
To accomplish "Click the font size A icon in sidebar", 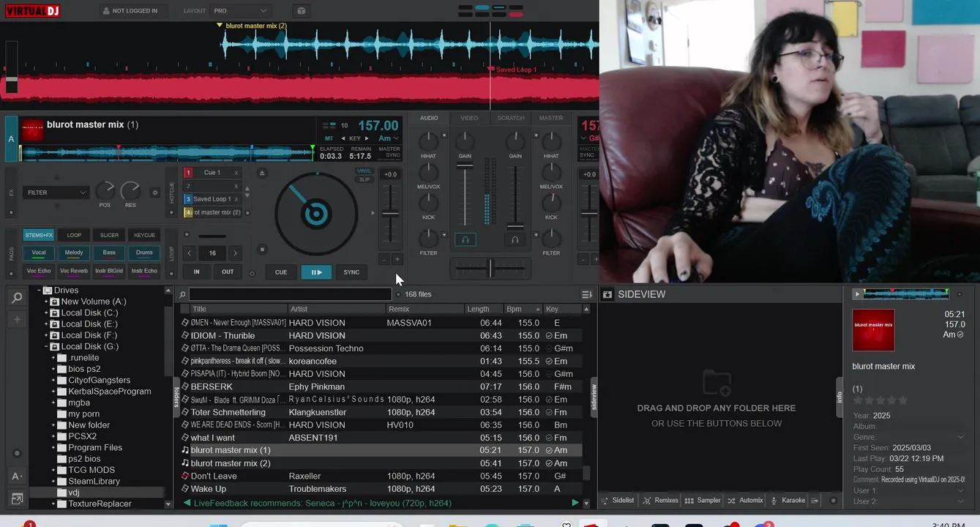I will point(17,476).
